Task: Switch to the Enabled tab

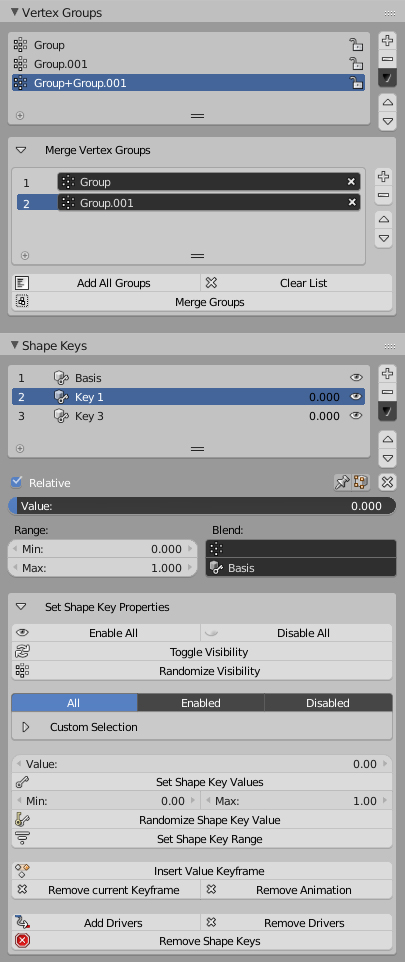Action: [201, 703]
